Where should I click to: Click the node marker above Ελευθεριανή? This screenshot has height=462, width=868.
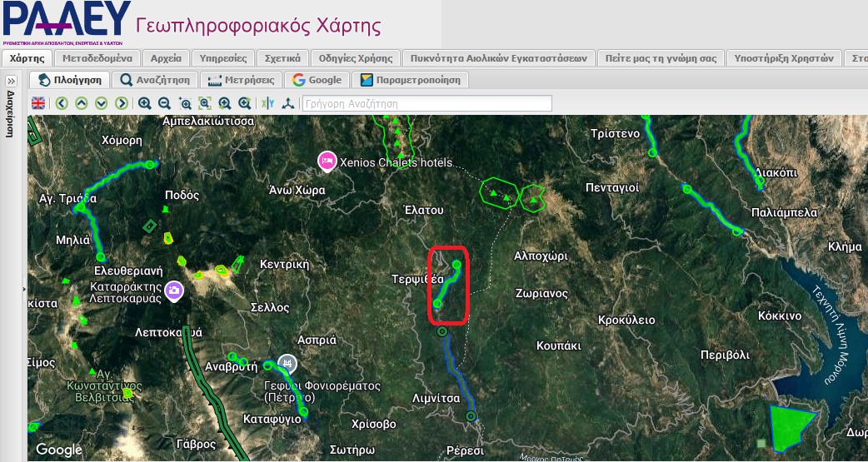pyautogui.click(x=100, y=256)
